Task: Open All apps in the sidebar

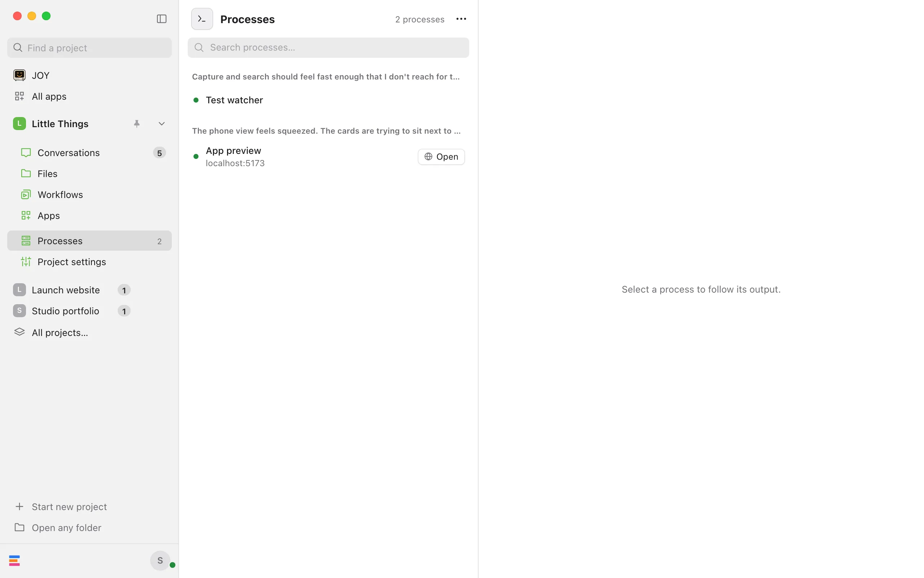Action: pos(90,96)
